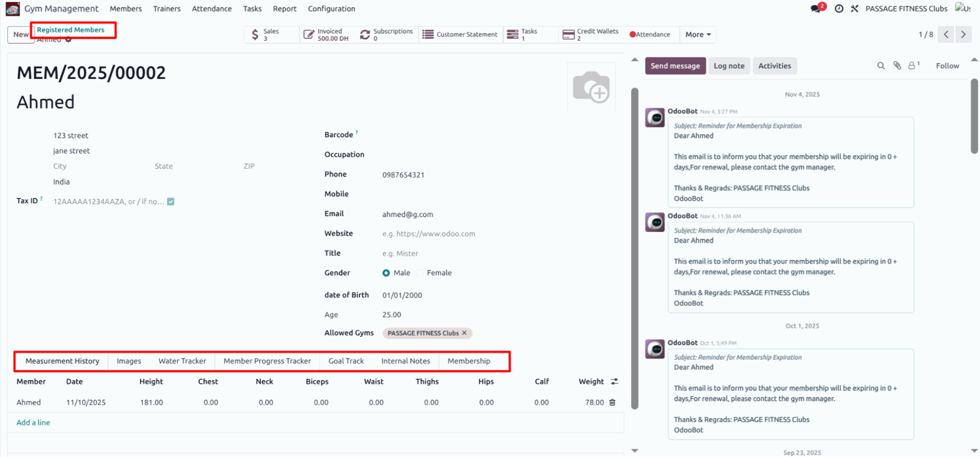Click Add a line link
Screen dimensions: 980x457
click(33, 422)
